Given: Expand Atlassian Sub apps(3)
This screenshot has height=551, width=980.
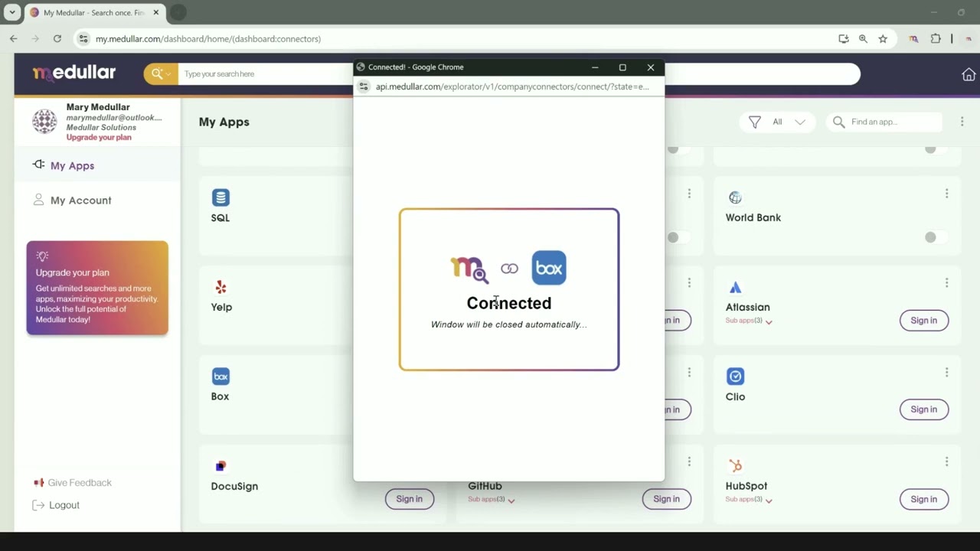Looking at the screenshot, I should click(x=749, y=321).
